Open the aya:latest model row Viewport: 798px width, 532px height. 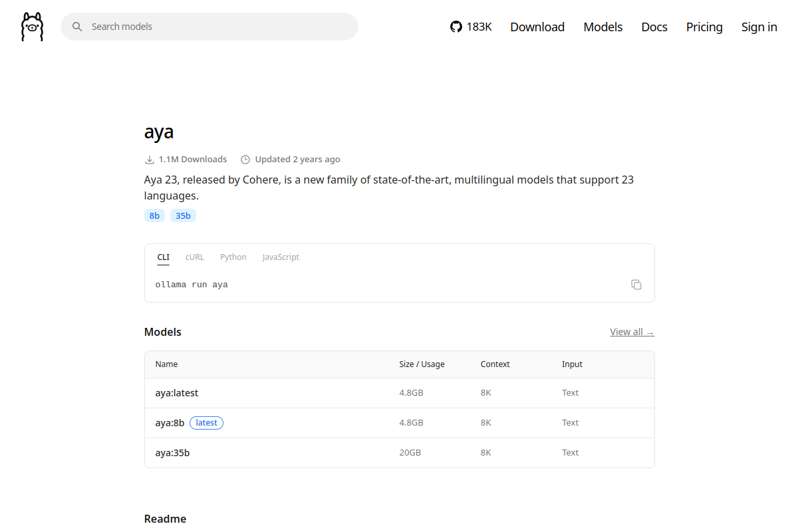400,393
